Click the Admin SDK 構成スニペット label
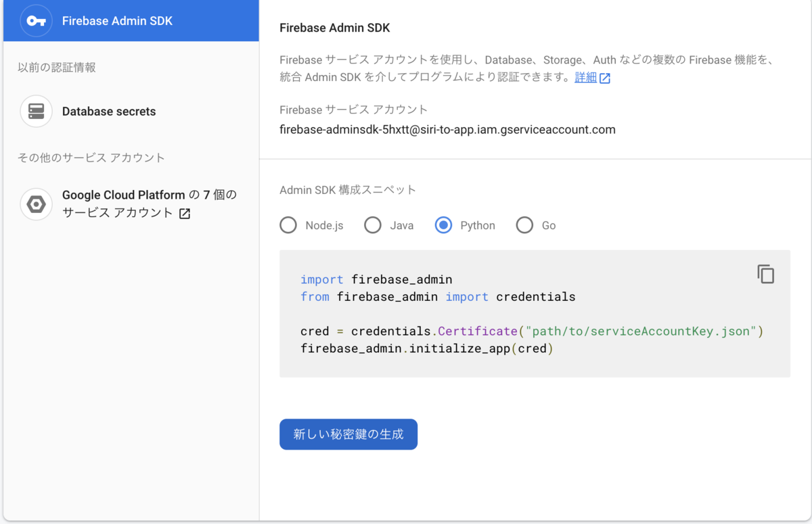The width and height of the screenshot is (812, 524). click(348, 190)
